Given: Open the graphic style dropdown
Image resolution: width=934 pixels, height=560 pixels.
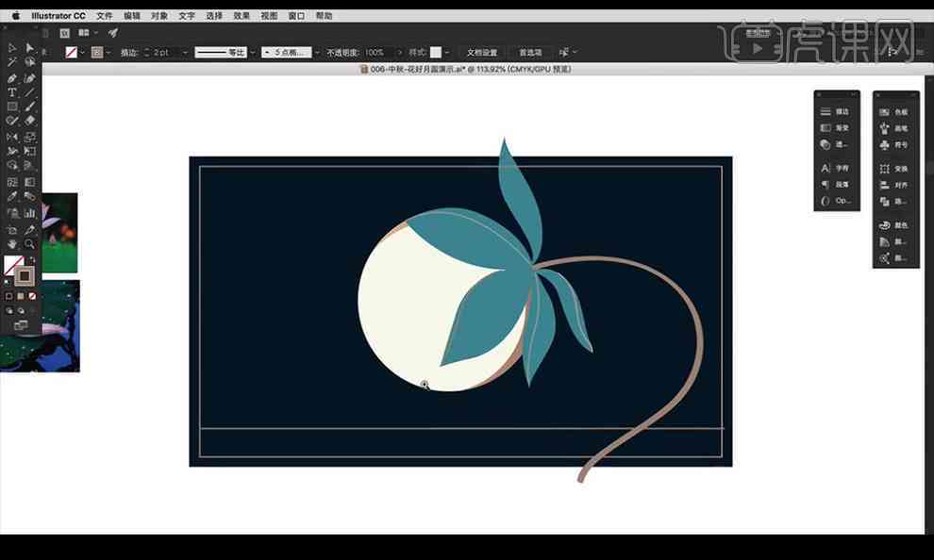Looking at the screenshot, I should [447, 53].
